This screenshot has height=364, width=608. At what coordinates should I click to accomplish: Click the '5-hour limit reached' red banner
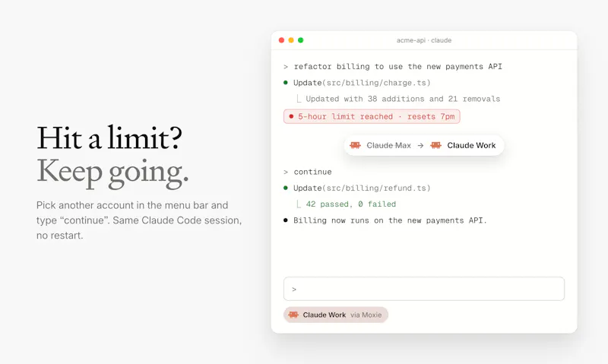pos(372,117)
